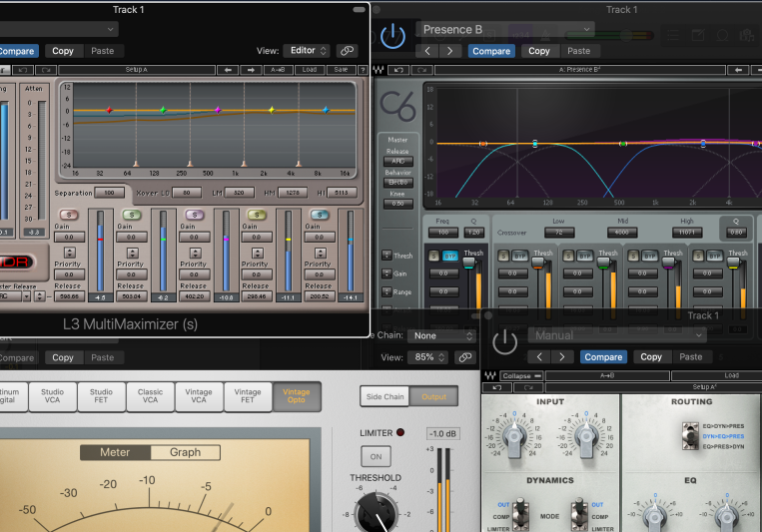Select the Classic VCA compressor tab

(150, 396)
